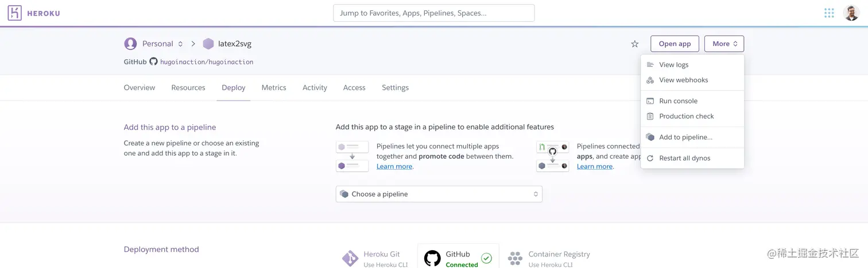Focus the Jump to Favorites search field
Viewport: 868px width, 268px height.
[433, 13]
